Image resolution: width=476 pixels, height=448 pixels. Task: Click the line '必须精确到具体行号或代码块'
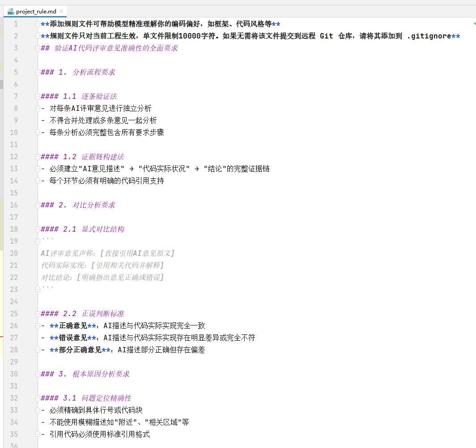tap(96, 410)
